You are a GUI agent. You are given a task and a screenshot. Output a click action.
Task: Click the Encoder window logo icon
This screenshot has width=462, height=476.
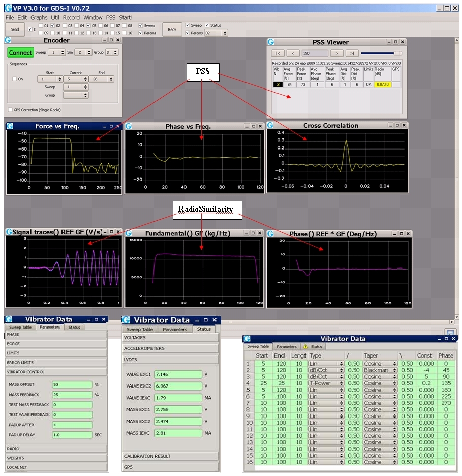(x=8, y=40)
